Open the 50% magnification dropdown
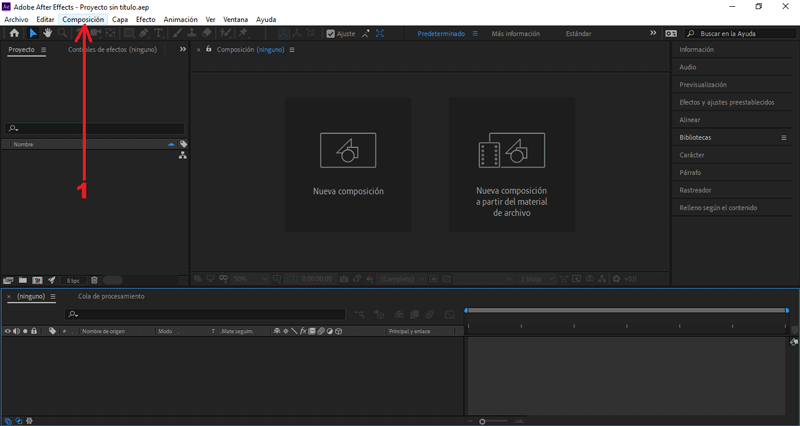The height and width of the screenshot is (426, 800). 251,279
